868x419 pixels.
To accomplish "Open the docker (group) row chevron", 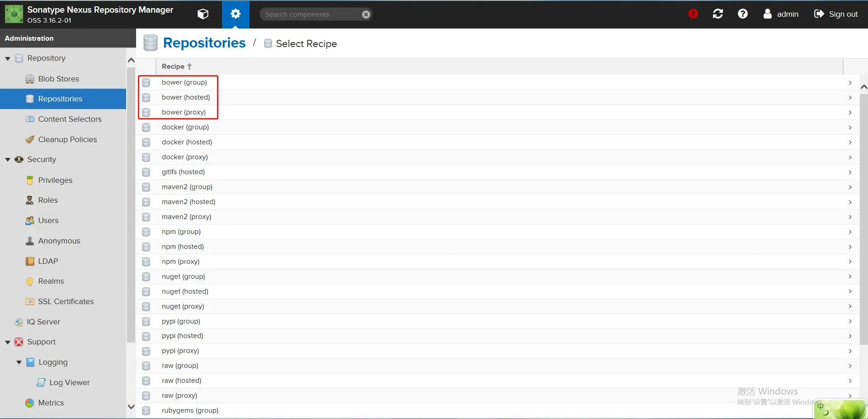I will (x=850, y=127).
